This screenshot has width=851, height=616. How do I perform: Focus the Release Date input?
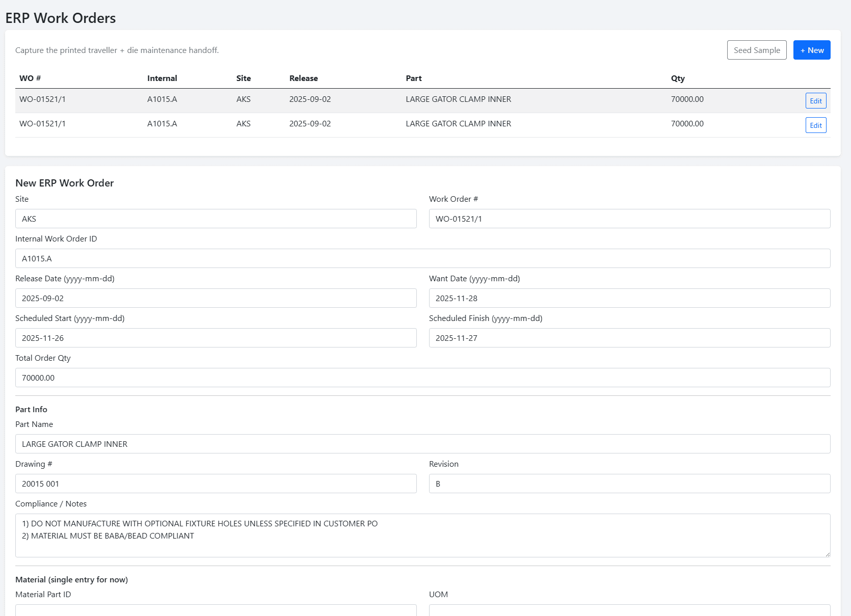216,298
